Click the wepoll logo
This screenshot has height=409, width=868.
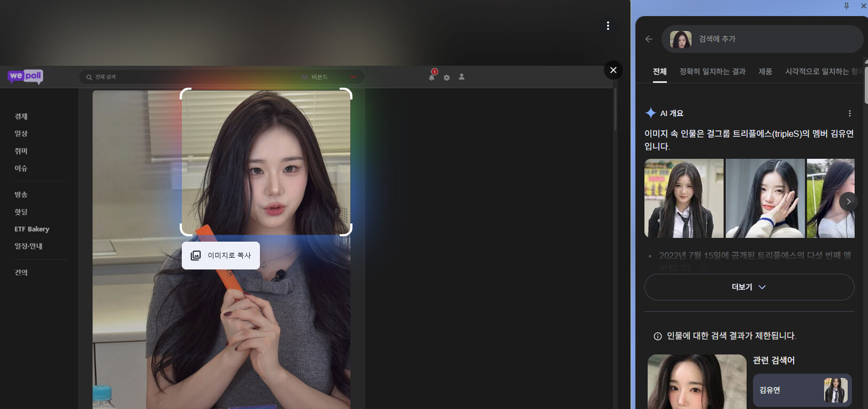click(x=26, y=76)
